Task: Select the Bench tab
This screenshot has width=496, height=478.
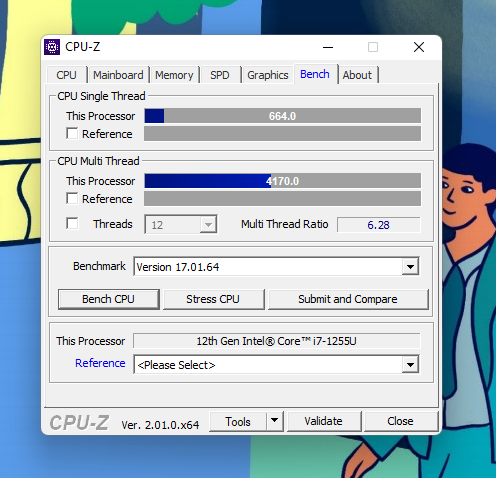Action: [315, 74]
